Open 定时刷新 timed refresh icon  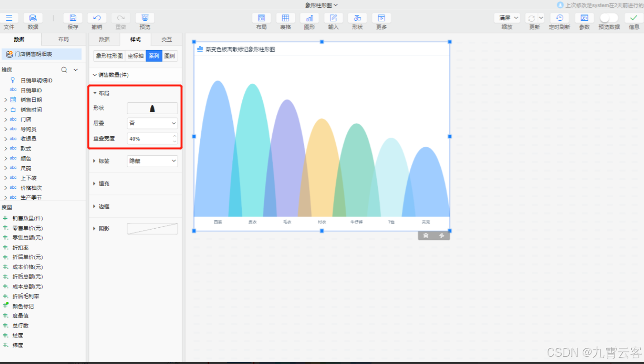tap(560, 18)
